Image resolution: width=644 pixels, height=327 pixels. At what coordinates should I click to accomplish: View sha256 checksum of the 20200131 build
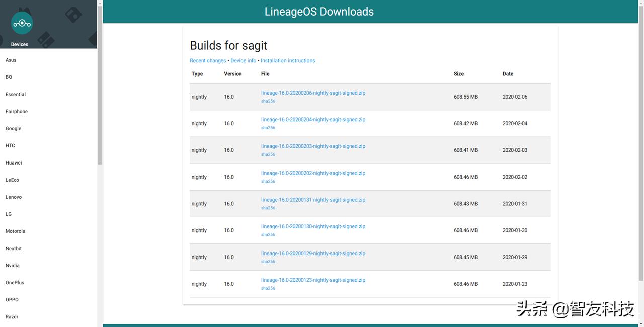(268, 208)
